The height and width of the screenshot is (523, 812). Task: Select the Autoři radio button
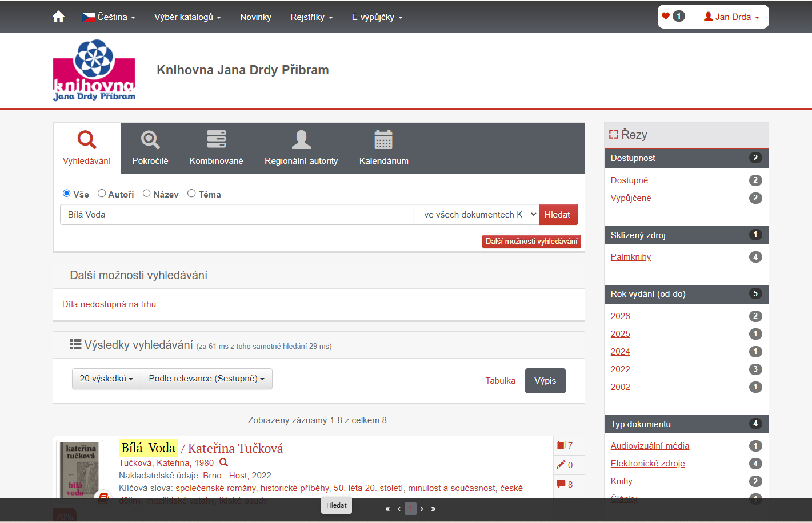(102, 194)
